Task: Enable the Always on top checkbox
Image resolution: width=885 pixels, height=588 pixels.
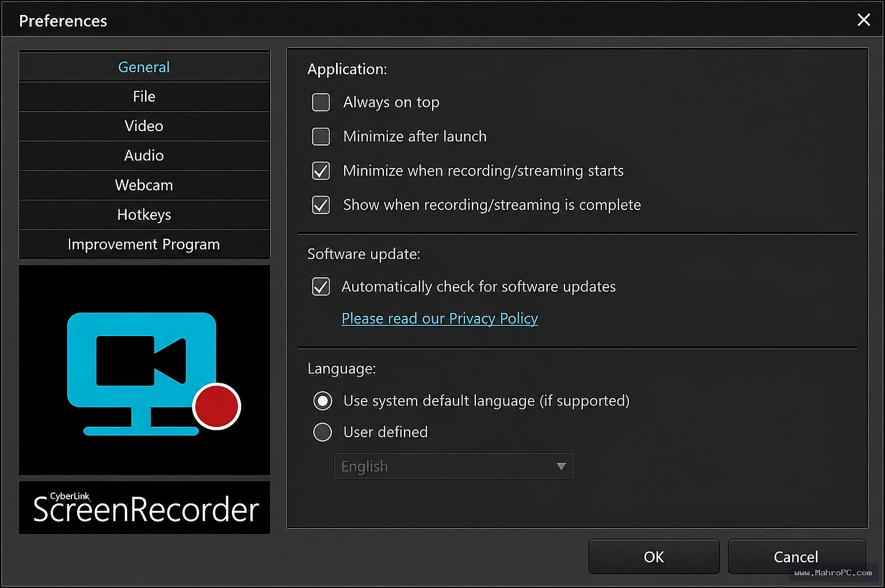Action: 321,102
